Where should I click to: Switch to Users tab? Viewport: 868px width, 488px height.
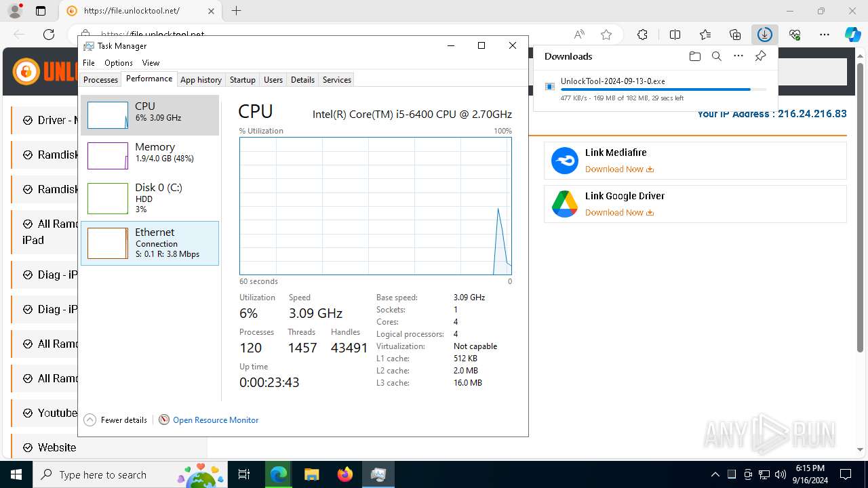tap(273, 79)
